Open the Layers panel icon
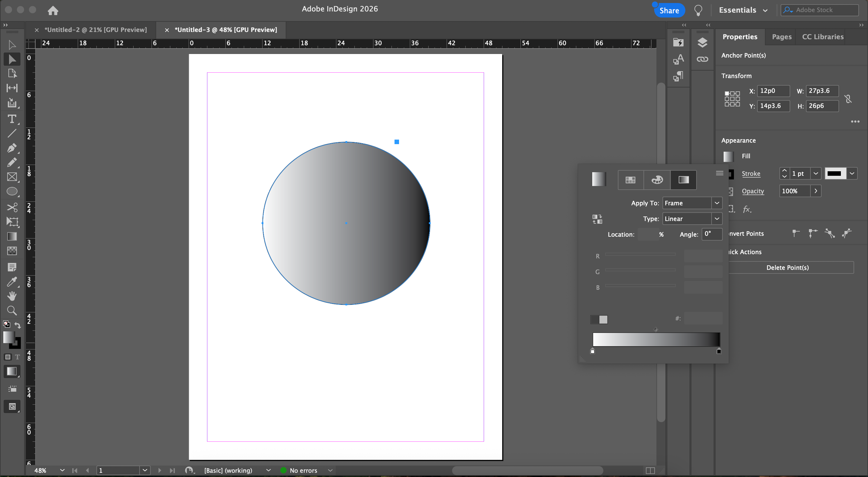Image resolution: width=868 pixels, height=477 pixels. tap(702, 43)
